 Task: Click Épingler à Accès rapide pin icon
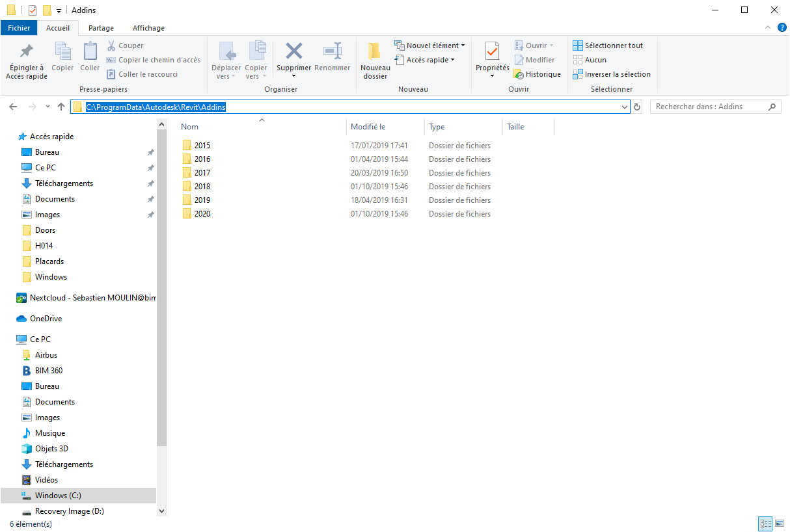point(27,52)
